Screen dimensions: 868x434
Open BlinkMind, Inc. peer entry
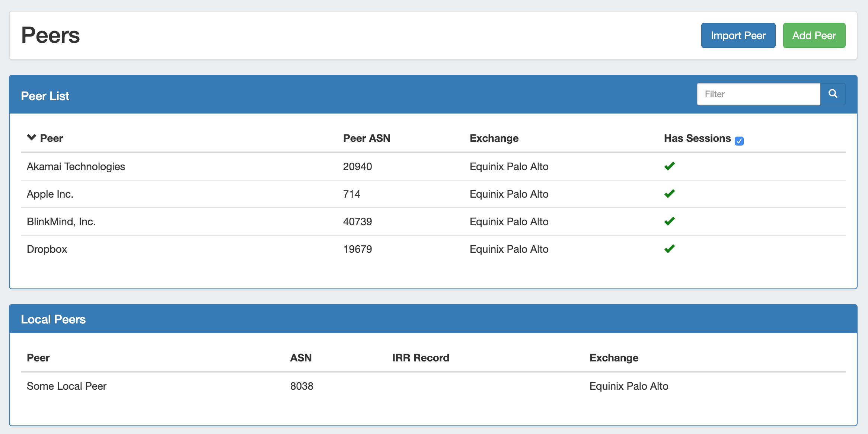pos(61,221)
